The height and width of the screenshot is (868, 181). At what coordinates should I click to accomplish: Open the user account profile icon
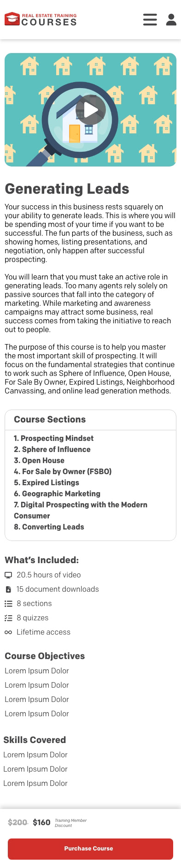[x=171, y=19]
